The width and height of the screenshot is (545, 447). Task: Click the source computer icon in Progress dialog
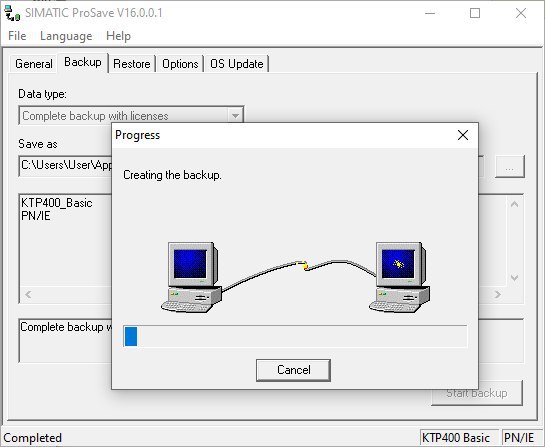click(192, 277)
